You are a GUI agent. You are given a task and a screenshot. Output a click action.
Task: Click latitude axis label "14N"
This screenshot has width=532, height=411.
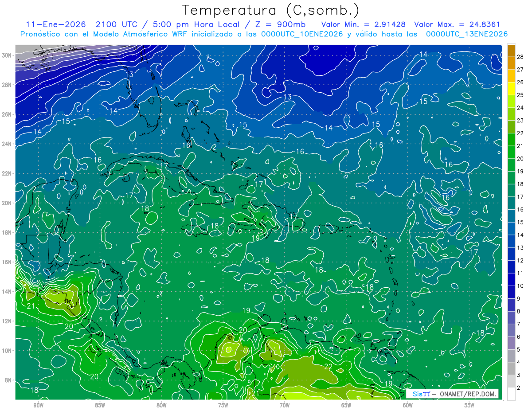pyautogui.click(x=8, y=291)
